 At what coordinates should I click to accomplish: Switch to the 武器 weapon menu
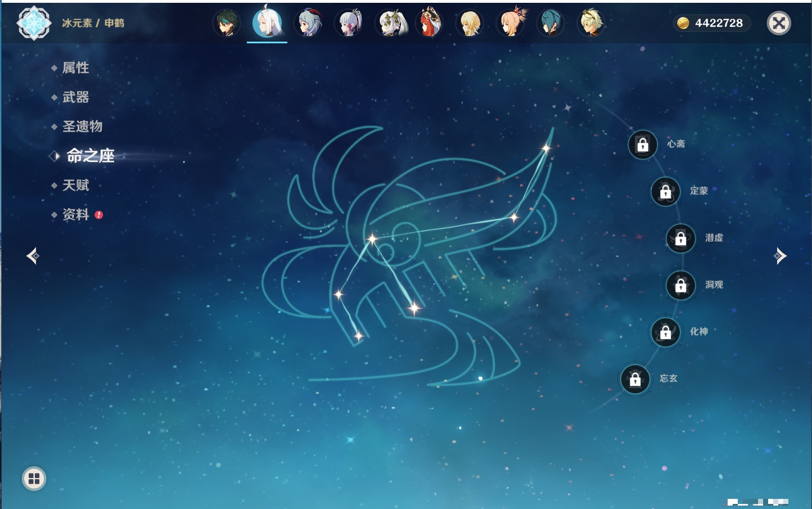[75, 97]
